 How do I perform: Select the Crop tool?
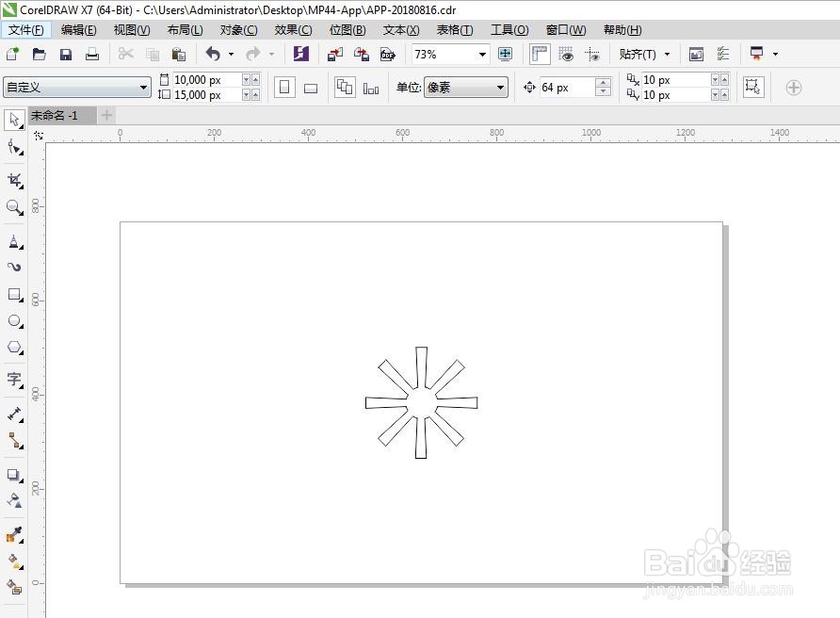[14, 180]
